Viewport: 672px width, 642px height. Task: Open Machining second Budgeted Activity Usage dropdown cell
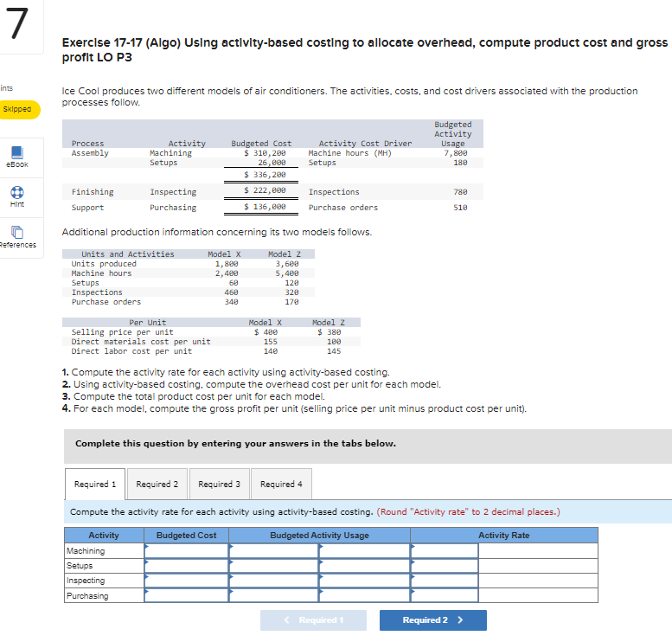pyautogui.click(x=365, y=550)
